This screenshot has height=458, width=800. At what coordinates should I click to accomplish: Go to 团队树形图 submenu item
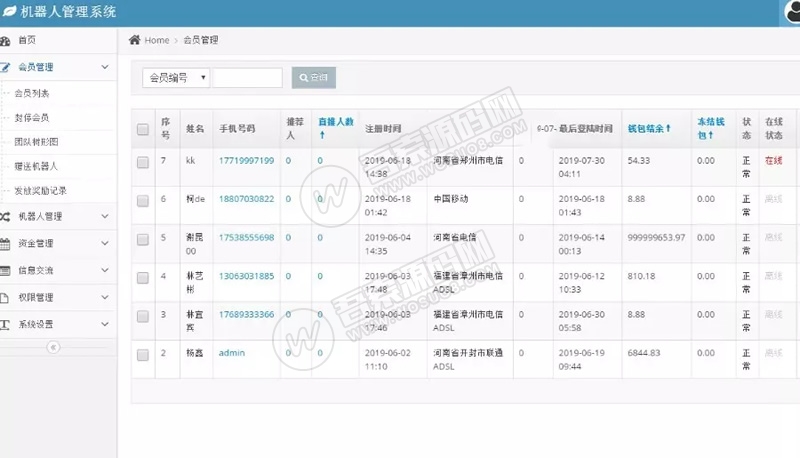click(x=36, y=142)
